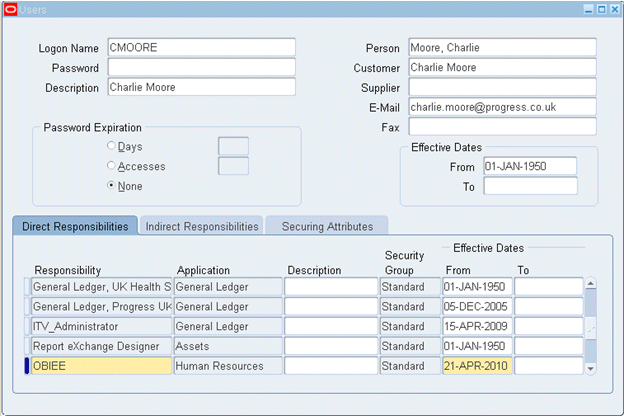Click the user Effective Dates To field
This screenshot has width=624, height=416.
pyautogui.click(x=530, y=186)
